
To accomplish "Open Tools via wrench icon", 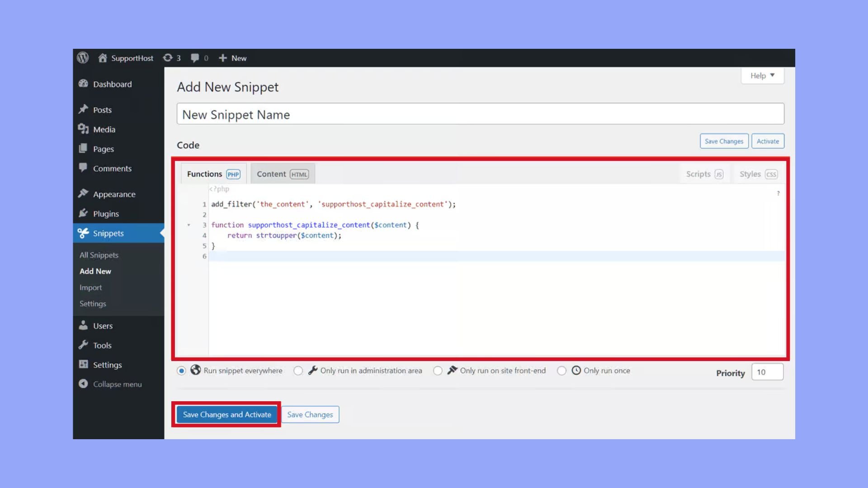I will [x=83, y=345].
